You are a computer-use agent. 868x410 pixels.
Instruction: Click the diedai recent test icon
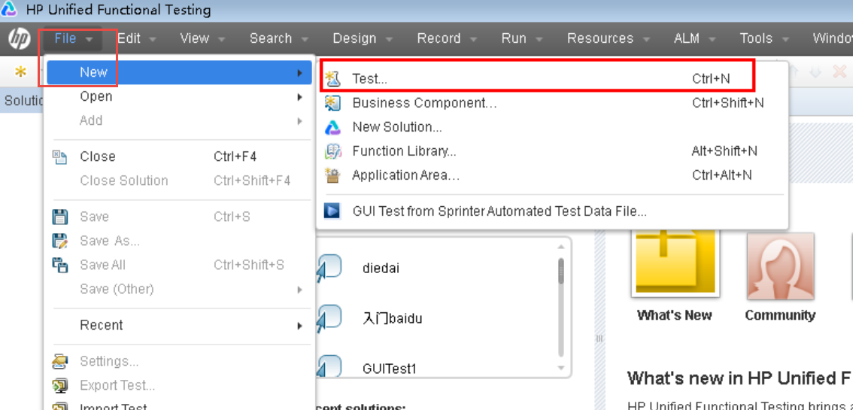coord(329,269)
